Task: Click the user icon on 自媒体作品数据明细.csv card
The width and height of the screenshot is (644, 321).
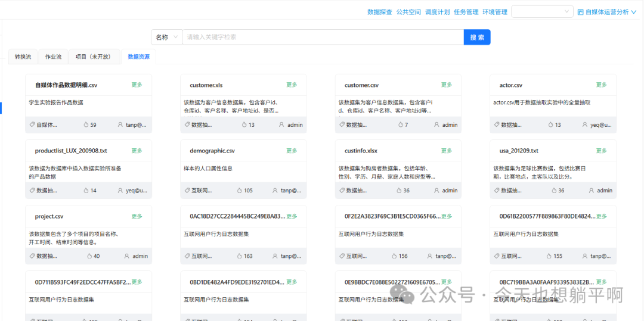Action: point(120,124)
